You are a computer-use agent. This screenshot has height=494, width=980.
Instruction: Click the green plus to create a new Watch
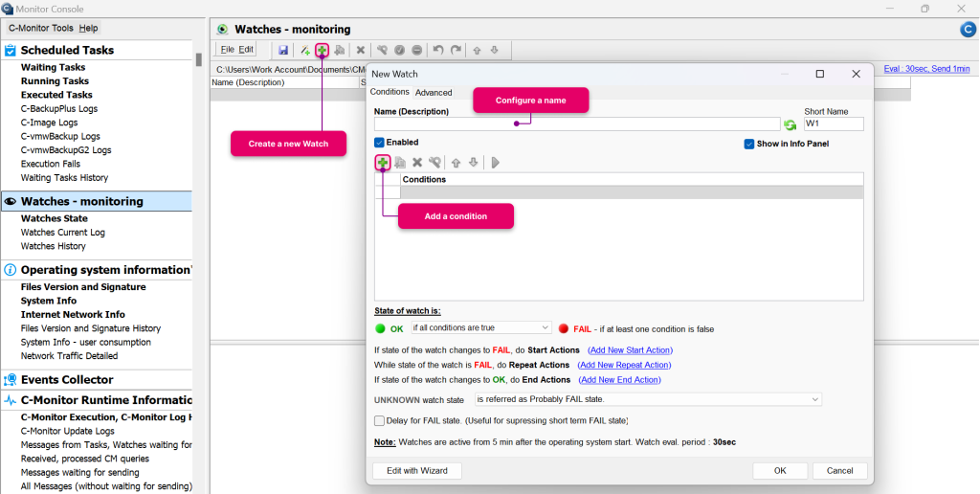click(322, 50)
